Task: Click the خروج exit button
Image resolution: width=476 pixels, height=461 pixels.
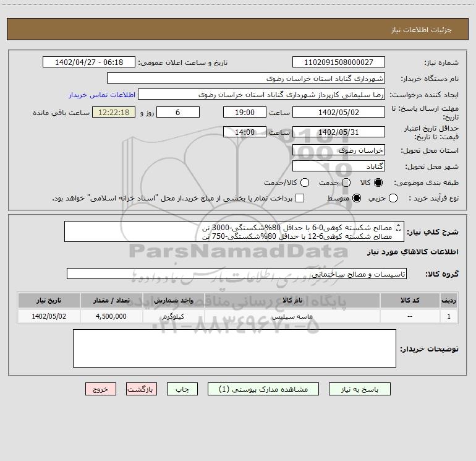Action: [101, 389]
